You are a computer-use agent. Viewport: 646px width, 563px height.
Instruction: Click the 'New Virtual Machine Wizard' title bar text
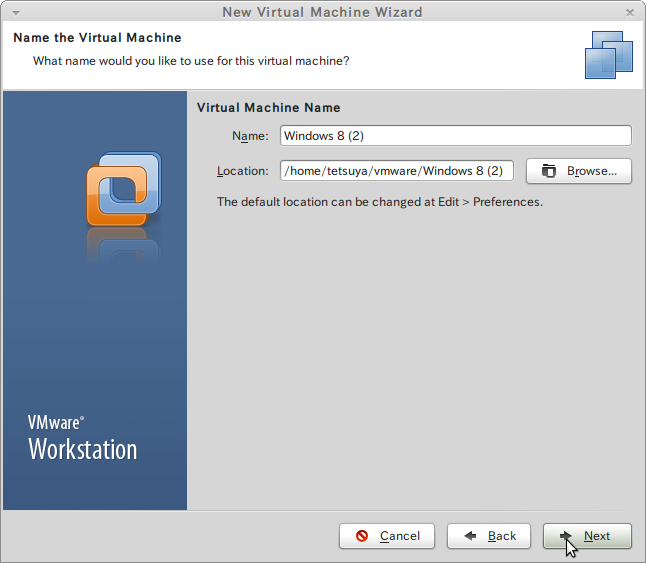[322, 12]
